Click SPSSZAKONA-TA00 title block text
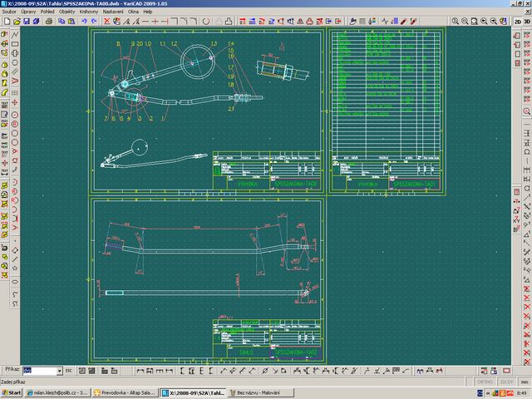This screenshot has height=399, width=532. [x=295, y=185]
